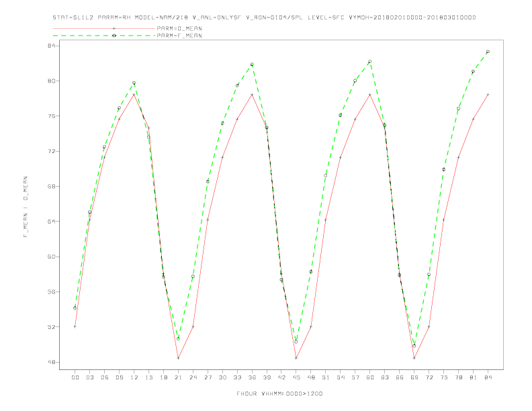The height and width of the screenshot is (411, 532).
Task: Click the O_MEAN plus marker at hour 72
Action: pyautogui.click(x=429, y=326)
